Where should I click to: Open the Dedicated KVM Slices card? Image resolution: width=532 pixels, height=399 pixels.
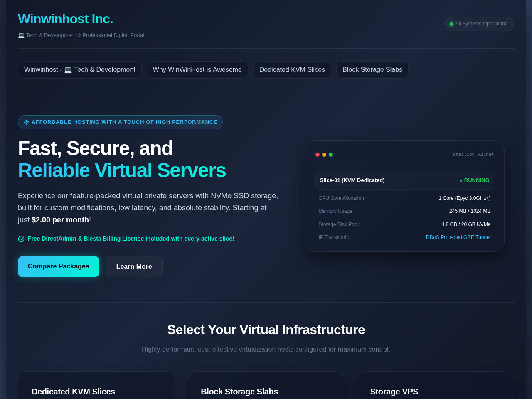pos(96,385)
